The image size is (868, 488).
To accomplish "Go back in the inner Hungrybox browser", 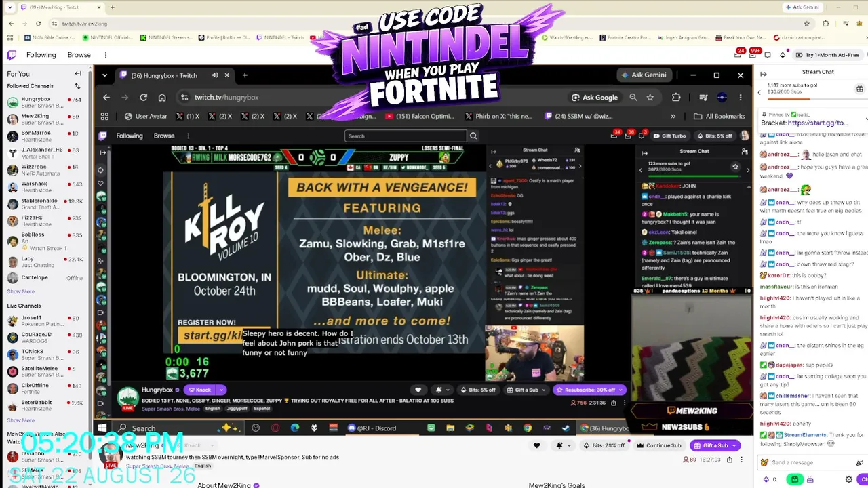I will pyautogui.click(x=106, y=98).
